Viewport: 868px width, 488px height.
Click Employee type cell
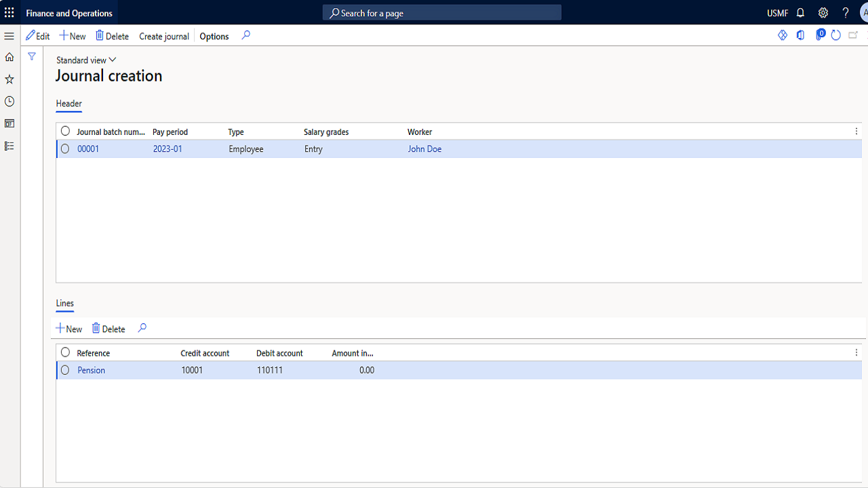[246, 149]
